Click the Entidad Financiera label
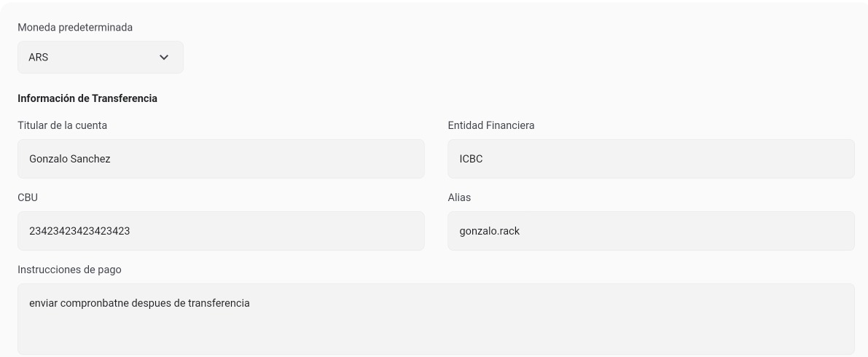868x357 pixels. [490, 125]
